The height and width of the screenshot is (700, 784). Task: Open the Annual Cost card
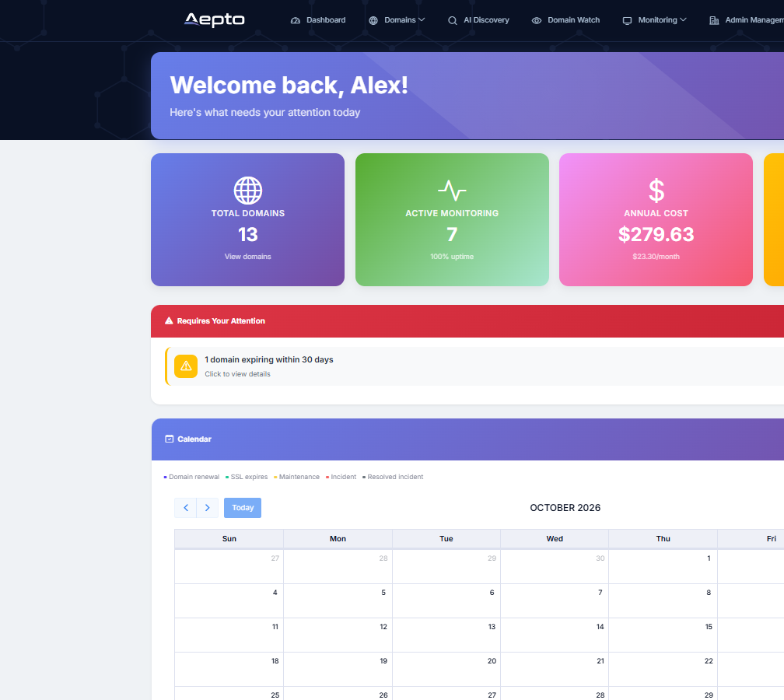coord(656,220)
